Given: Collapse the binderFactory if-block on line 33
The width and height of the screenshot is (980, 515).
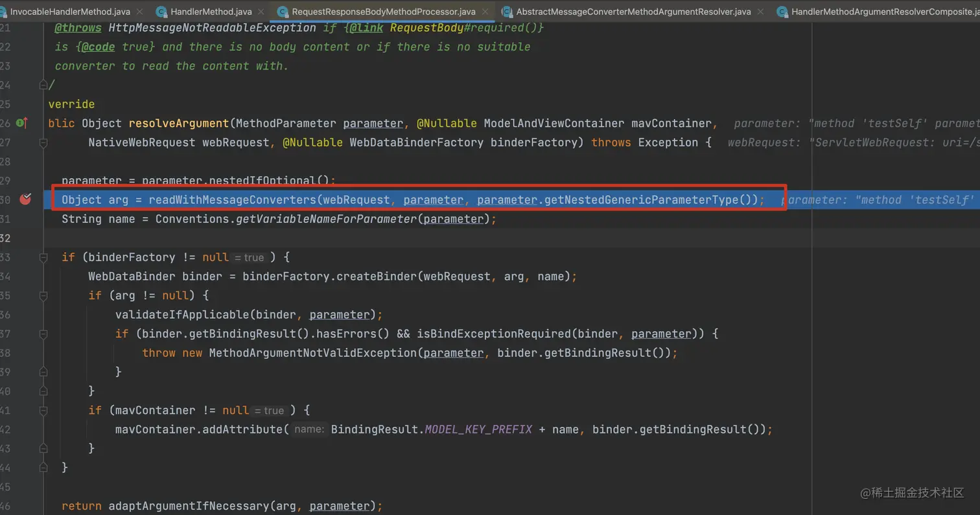Looking at the screenshot, I should [43, 257].
